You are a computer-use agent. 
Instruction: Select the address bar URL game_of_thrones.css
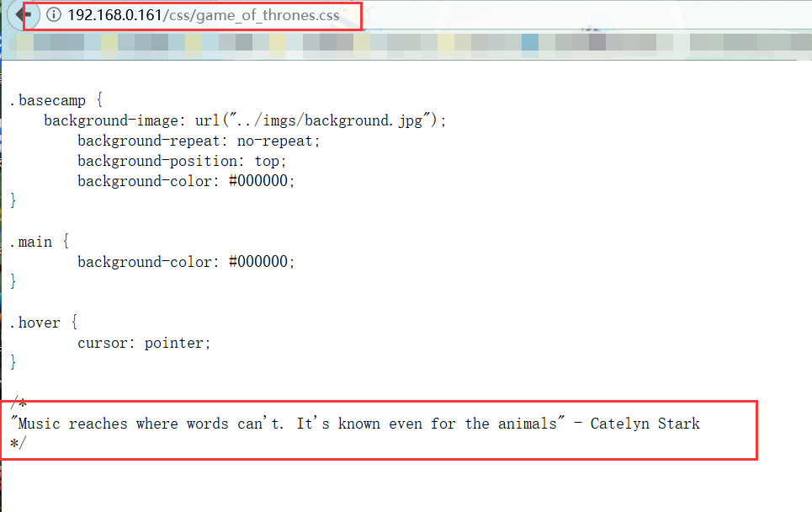[204, 15]
